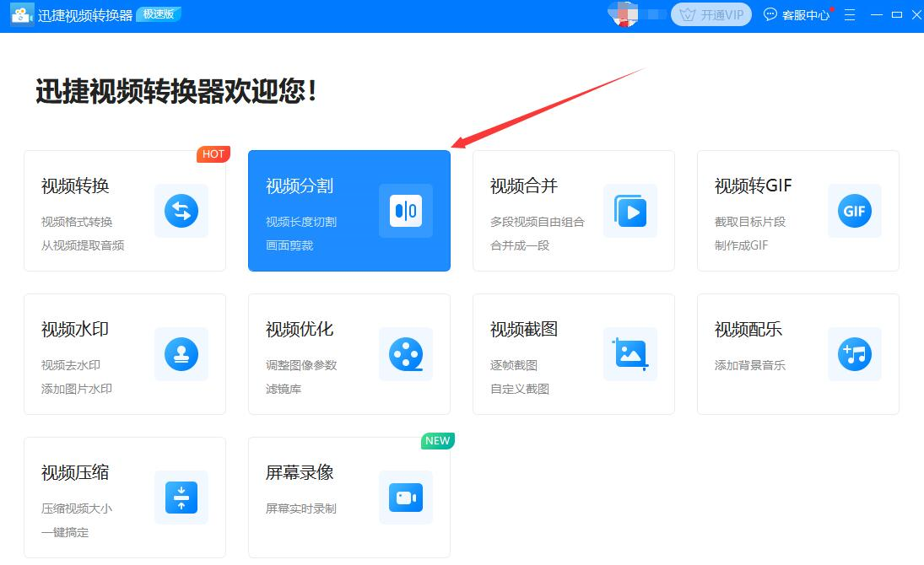Click the user avatar in title bar

pos(624,14)
